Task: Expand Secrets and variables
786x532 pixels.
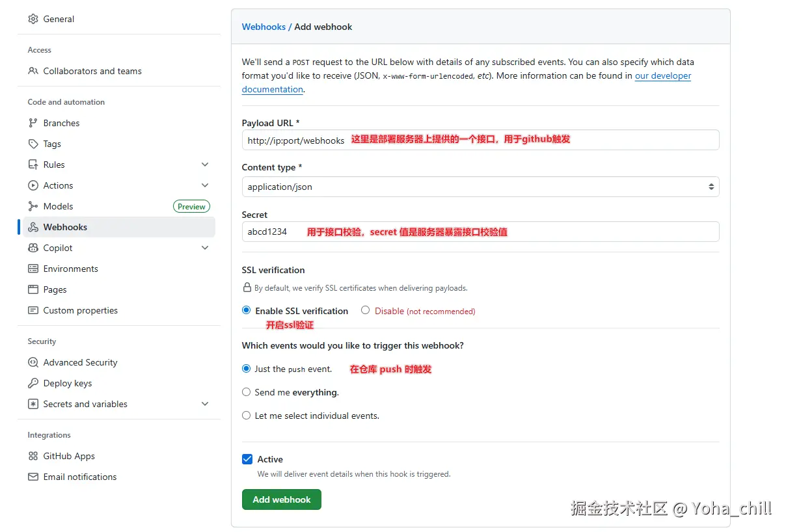Action: (x=205, y=404)
